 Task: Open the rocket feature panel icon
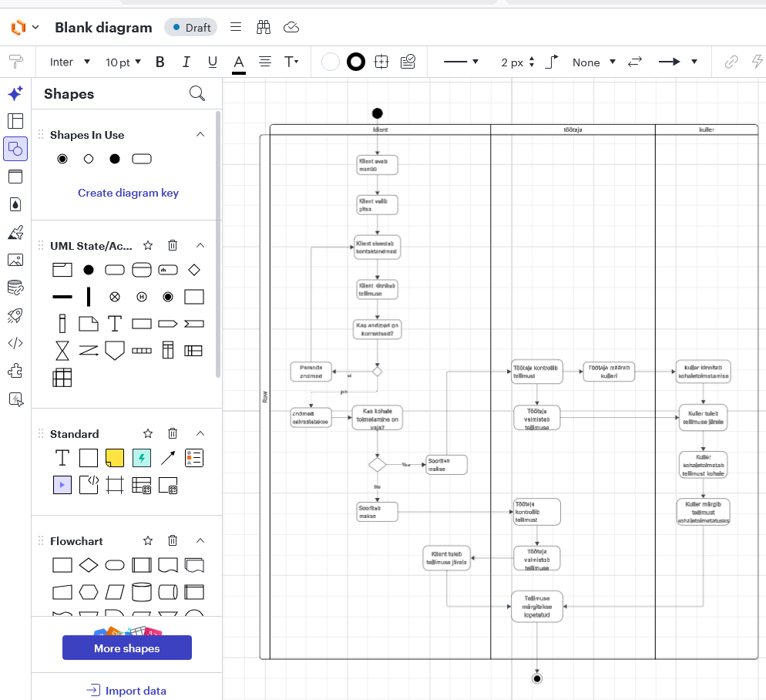[x=15, y=315]
